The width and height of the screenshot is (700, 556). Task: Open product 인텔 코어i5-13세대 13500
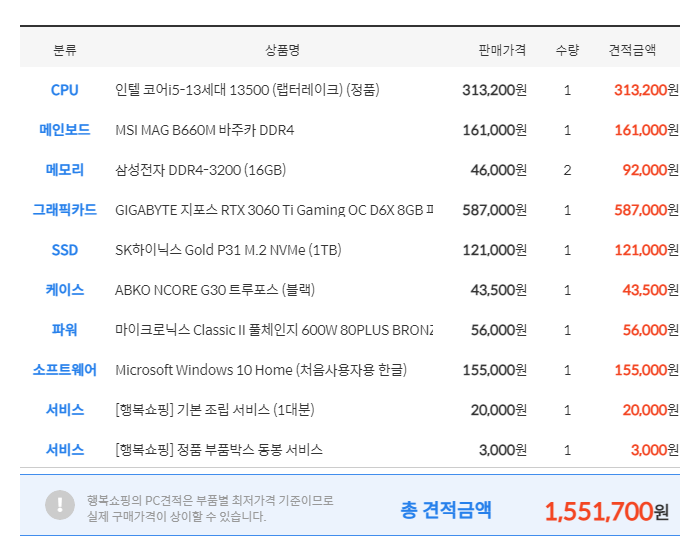coord(247,90)
